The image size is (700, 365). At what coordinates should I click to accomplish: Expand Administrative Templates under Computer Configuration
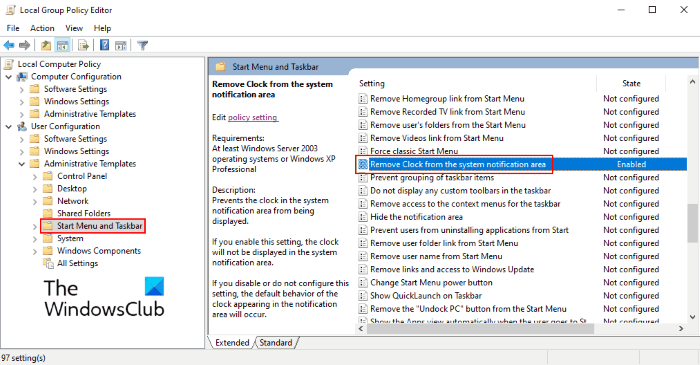[21, 114]
